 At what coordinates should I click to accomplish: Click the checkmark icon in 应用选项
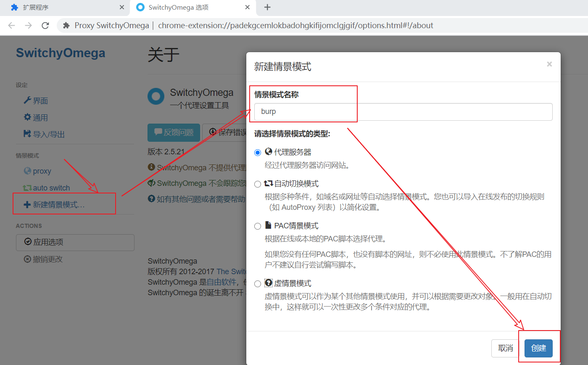click(28, 242)
